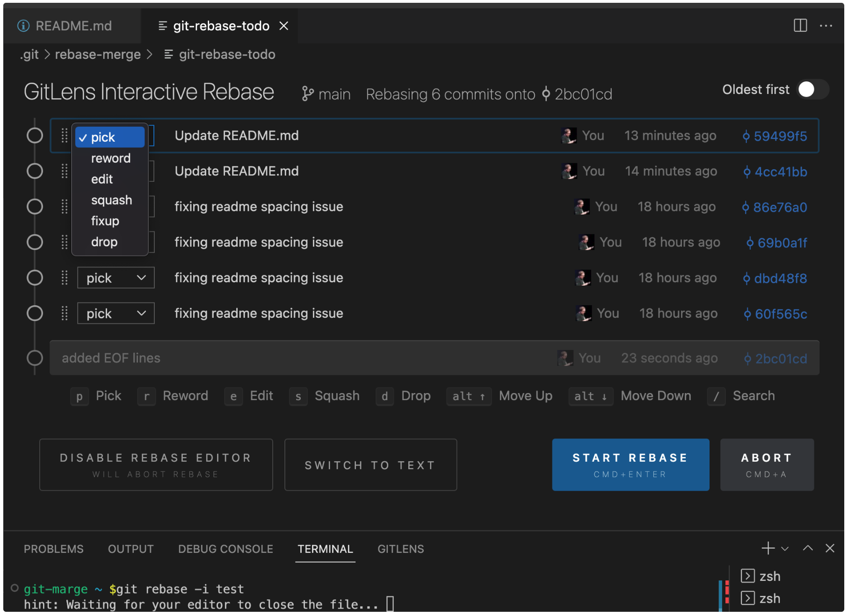Open the editor more actions ellipsis
This screenshot has width=848, height=616.
pos(826,26)
